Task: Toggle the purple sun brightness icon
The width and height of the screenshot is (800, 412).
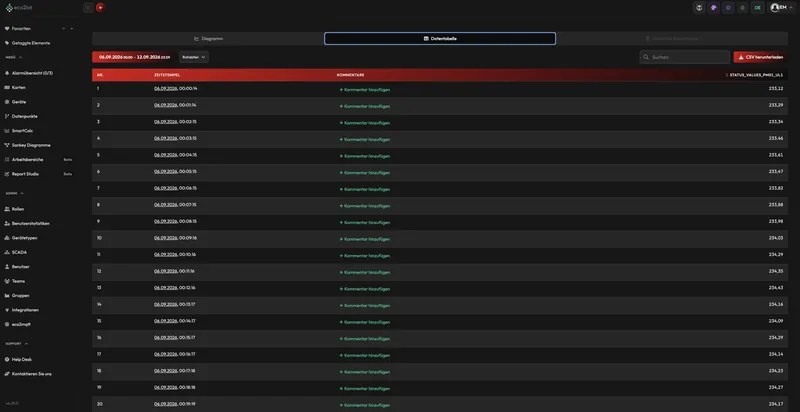Action: (728, 8)
